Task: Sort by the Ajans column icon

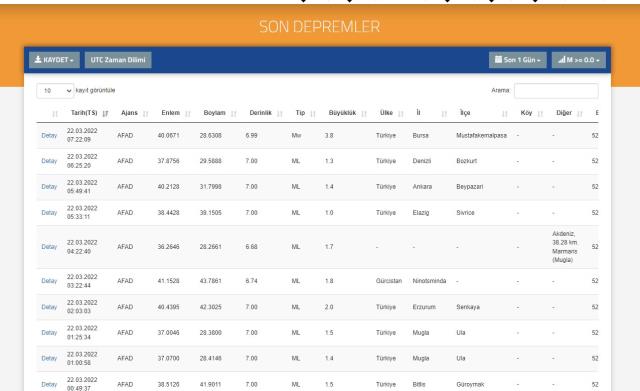Action: (146, 113)
